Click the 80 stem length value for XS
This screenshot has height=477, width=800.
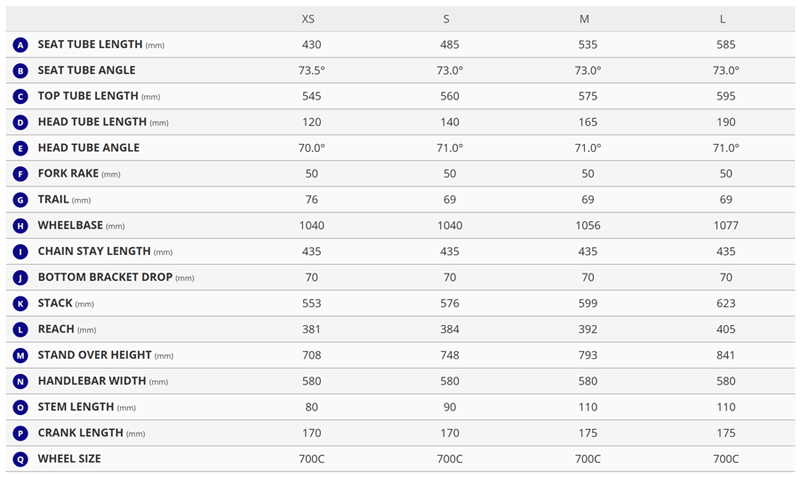pos(311,407)
